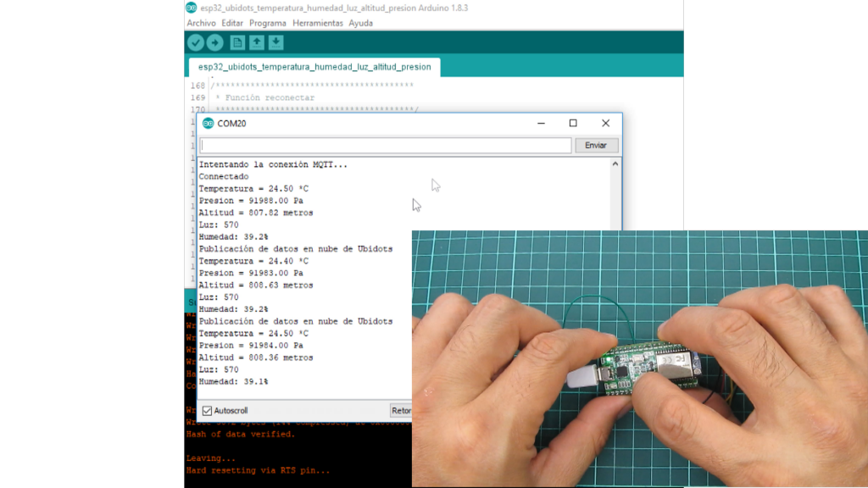The width and height of the screenshot is (868, 488).
Task: Create a new sketch with New icon
Action: (237, 42)
